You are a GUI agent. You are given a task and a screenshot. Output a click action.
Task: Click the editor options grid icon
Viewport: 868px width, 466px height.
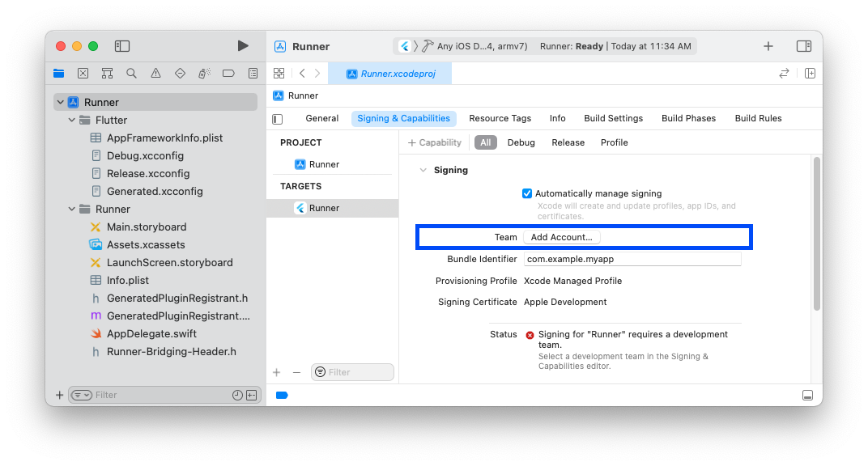click(279, 73)
